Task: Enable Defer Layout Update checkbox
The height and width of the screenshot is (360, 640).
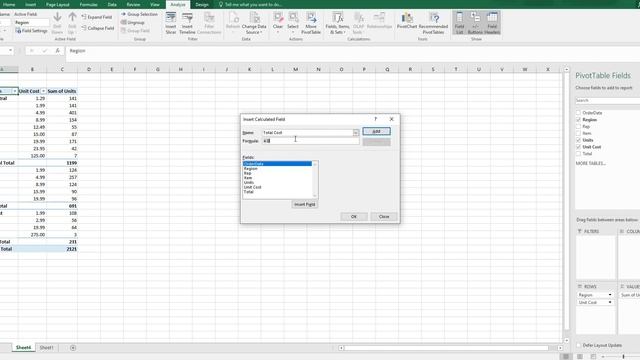Action: coord(578,345)
